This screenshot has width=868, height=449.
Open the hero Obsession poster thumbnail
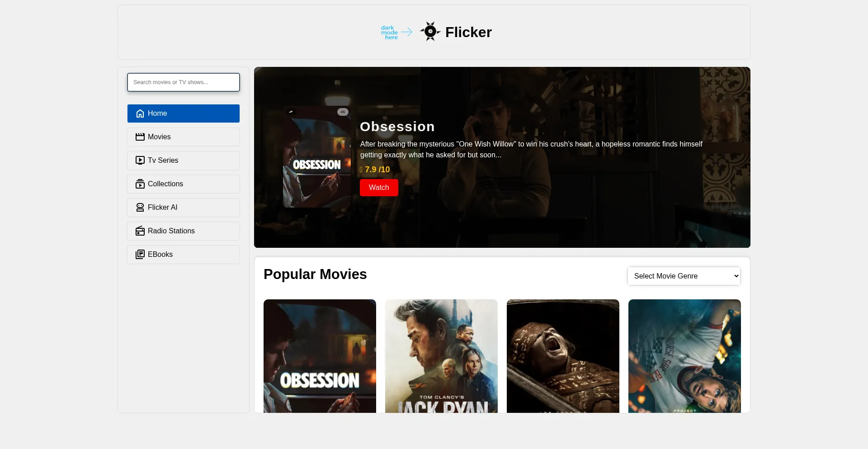coord(317,157)
